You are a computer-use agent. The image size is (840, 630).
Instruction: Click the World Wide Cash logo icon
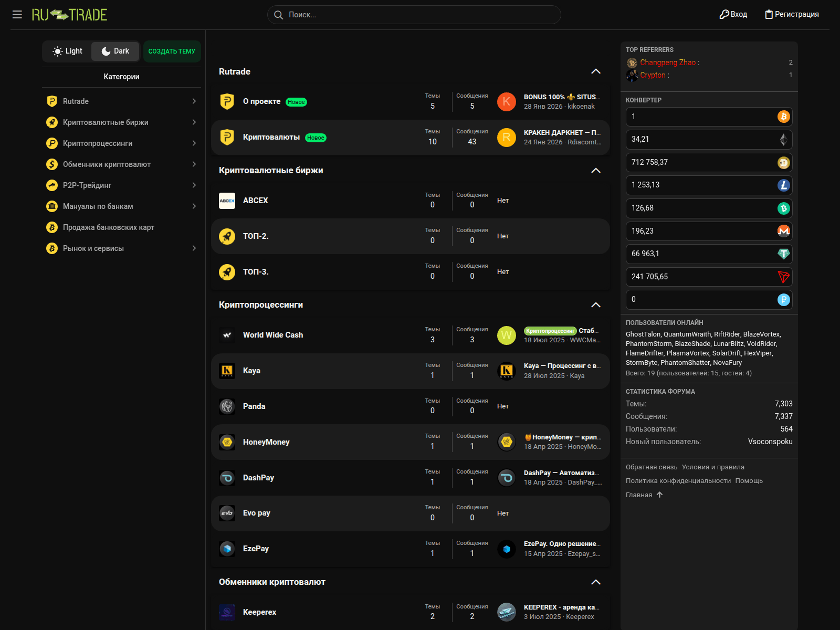[227, 335]
